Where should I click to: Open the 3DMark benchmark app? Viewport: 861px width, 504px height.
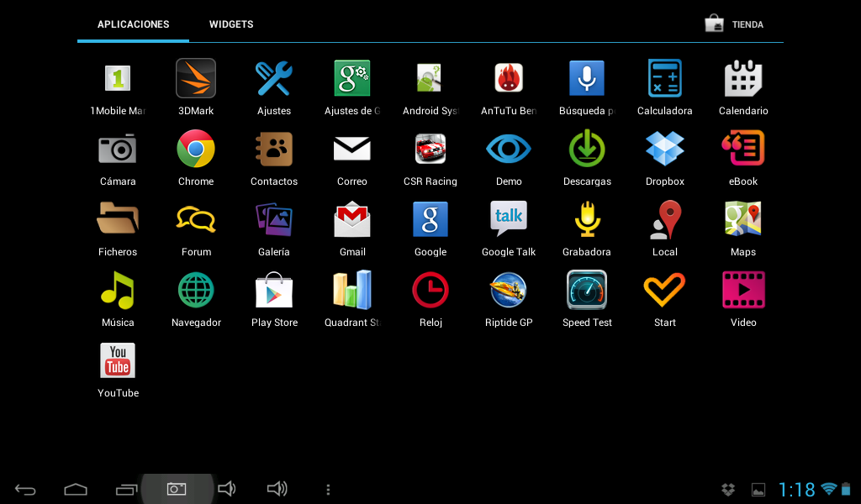pos(196,79)
